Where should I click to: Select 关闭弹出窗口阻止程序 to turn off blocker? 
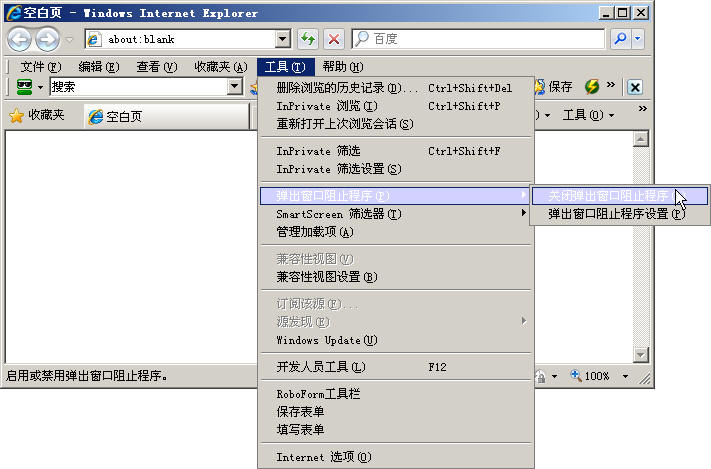(609, 195)
